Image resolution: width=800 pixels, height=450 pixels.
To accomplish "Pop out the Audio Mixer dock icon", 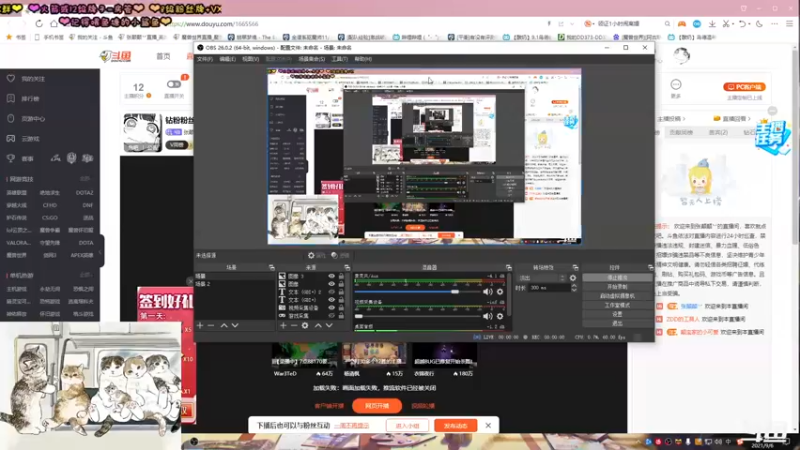I will tap(508, 267).
